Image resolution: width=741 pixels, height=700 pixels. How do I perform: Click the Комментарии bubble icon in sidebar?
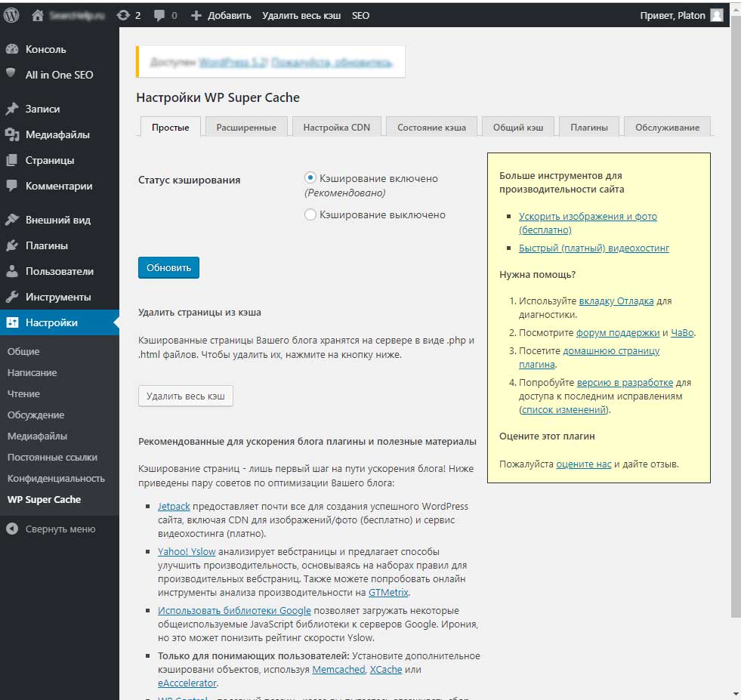click(x=12, y=186)
